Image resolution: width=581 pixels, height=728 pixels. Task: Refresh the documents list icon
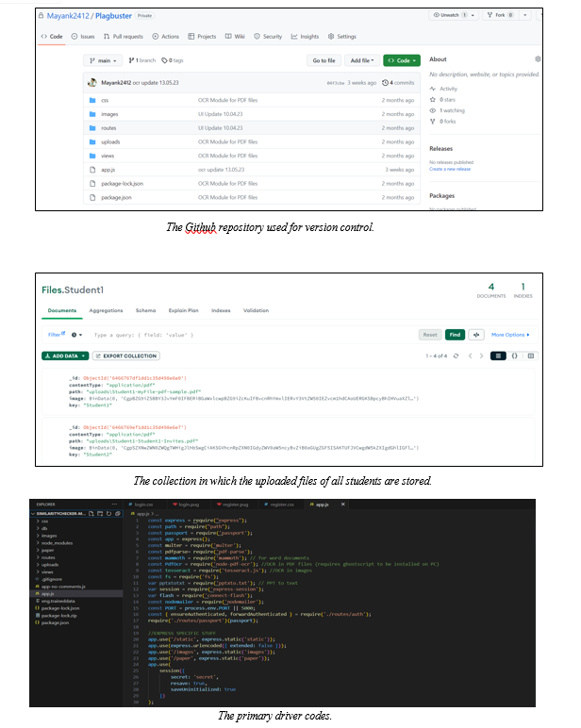456,356
